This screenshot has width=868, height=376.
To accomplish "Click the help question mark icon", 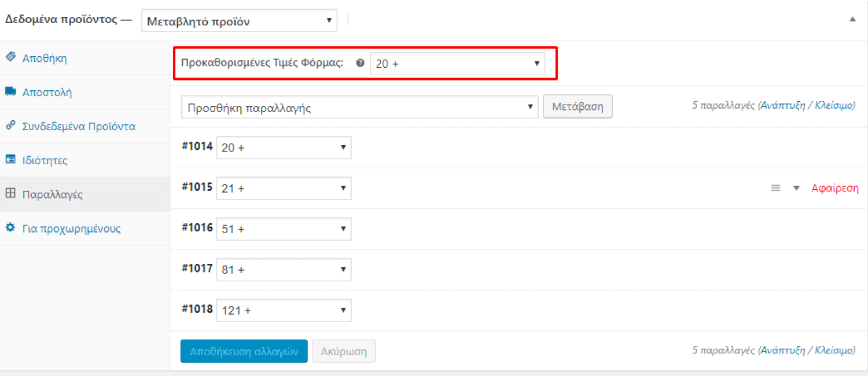I will pos(360,64).
